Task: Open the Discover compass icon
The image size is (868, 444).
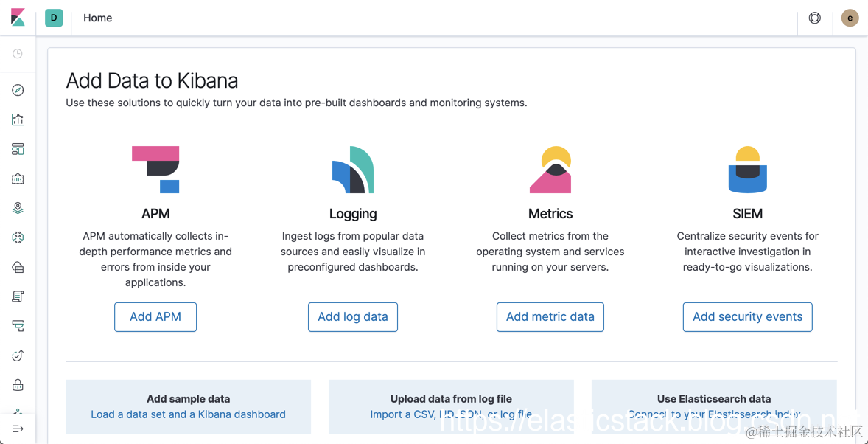Action: (x=18, y=90)
